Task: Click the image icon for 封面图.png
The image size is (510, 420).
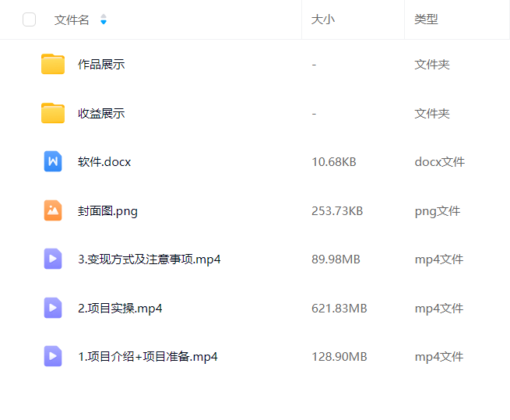Action: point(53,210)
